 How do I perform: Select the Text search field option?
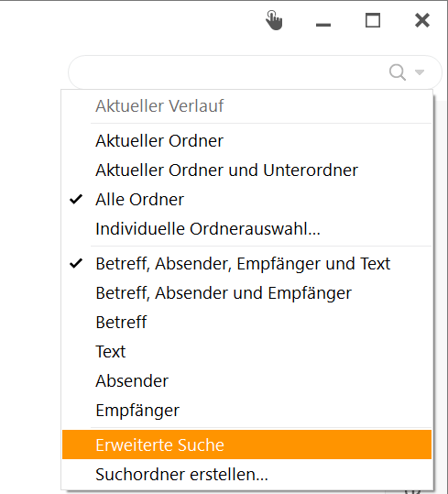click(x=246, y=352)
